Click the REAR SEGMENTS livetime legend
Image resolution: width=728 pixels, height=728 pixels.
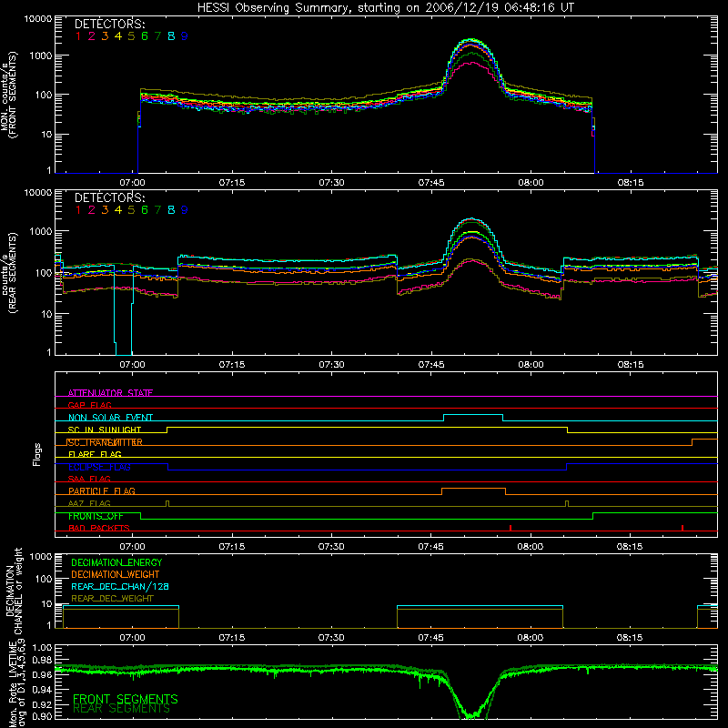point(122,709)
